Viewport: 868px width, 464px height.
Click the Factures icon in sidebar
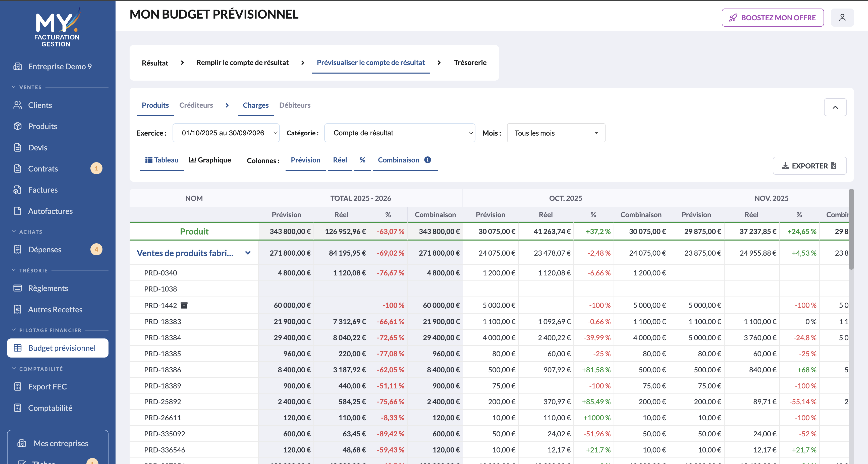[x=18, y=190]
